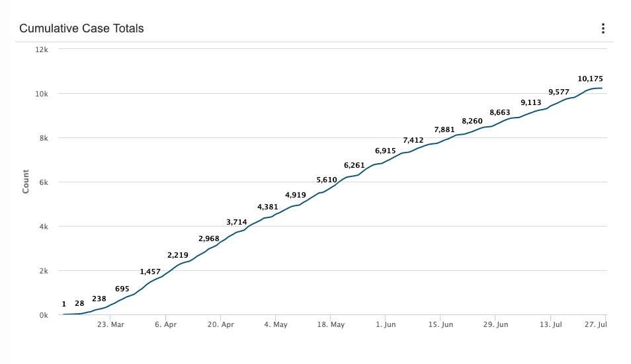Click the 10,175 data label
This screenshot has width=631, height=364.
590,79
